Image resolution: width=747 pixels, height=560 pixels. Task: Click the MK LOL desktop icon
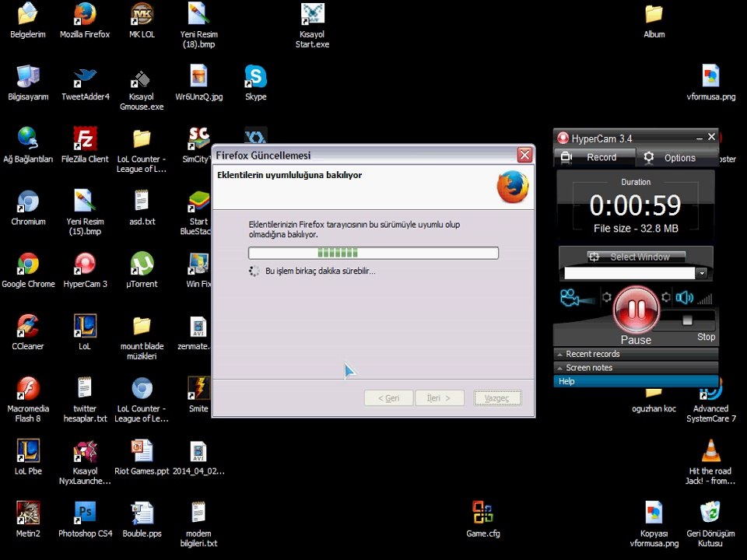pos(142,13)
